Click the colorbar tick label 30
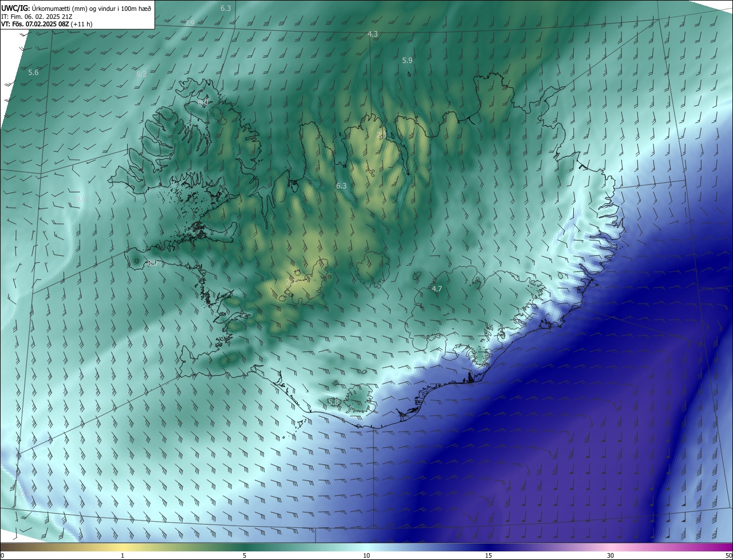Image resolution: width=733 pixels, height=560 pixels. coord(610,555)
